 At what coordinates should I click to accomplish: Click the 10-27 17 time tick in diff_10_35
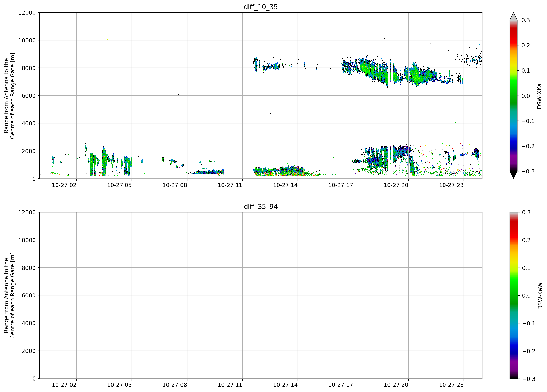341,185
